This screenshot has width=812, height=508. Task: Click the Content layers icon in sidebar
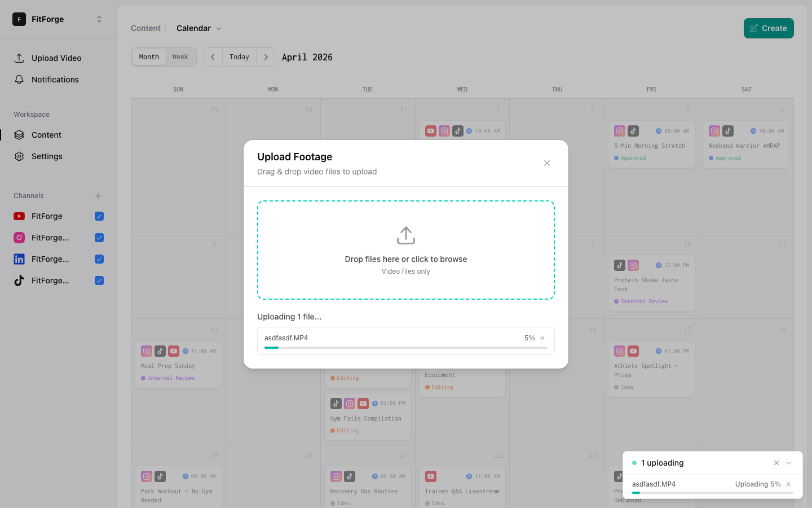coord(19,135)
